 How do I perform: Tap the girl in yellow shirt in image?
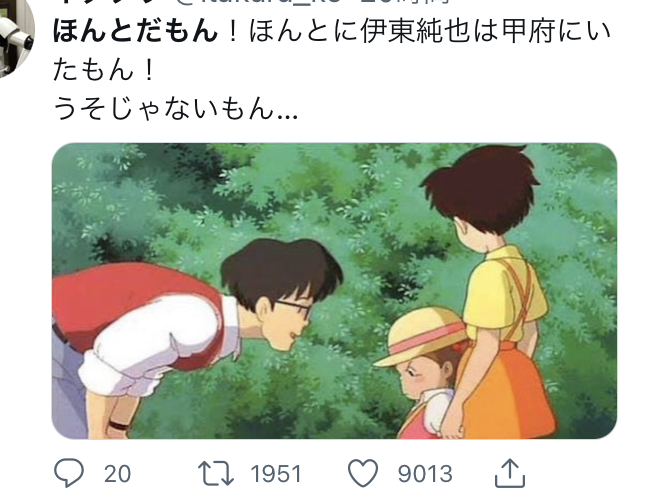[x=493, y=290]
